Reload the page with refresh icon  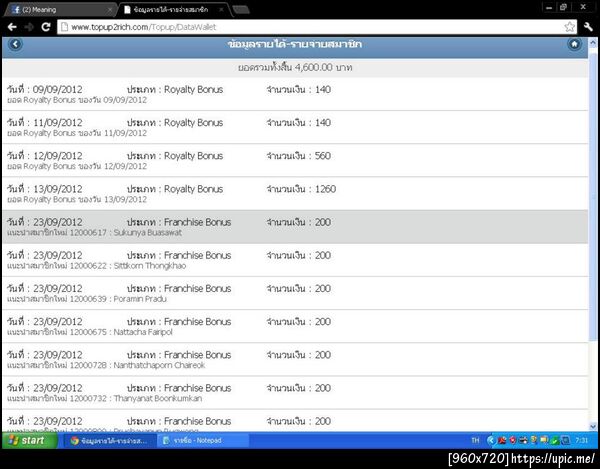tap(46, 27)
